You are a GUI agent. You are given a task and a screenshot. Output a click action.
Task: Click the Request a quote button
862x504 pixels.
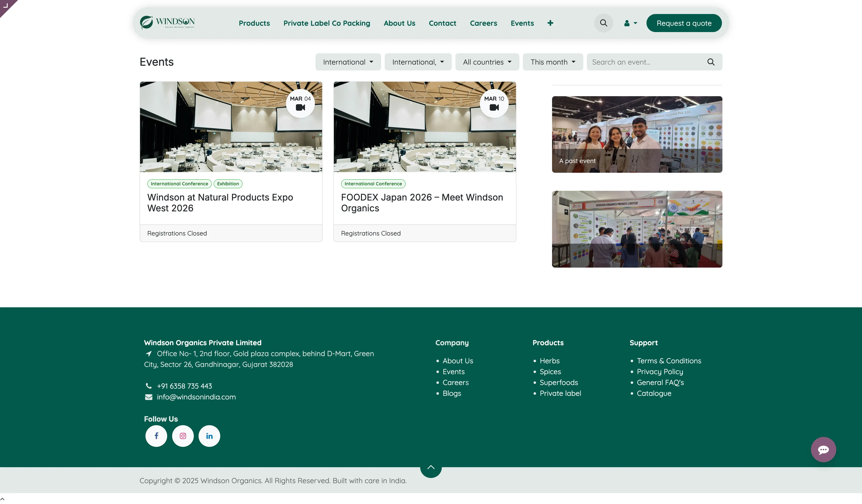tap(684, 23)
